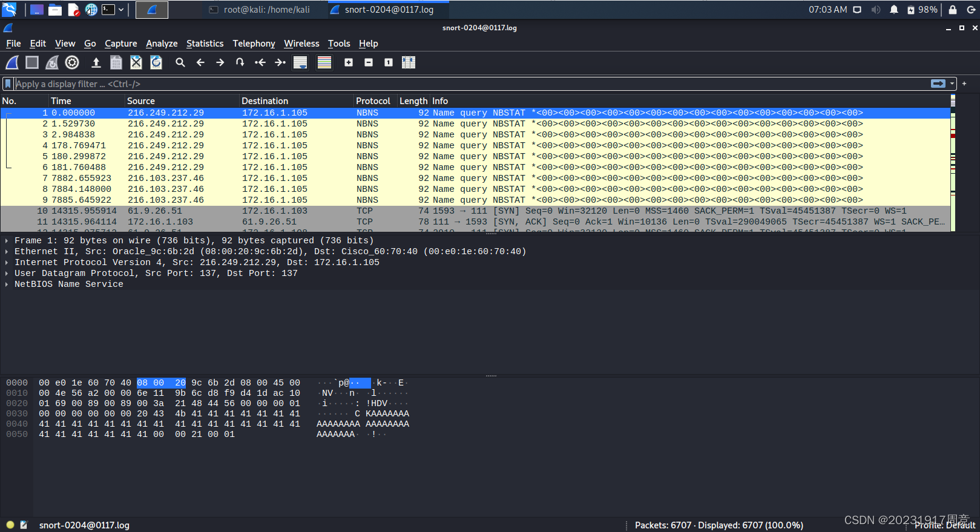Go back in packet history

click(x=200, y=62)
